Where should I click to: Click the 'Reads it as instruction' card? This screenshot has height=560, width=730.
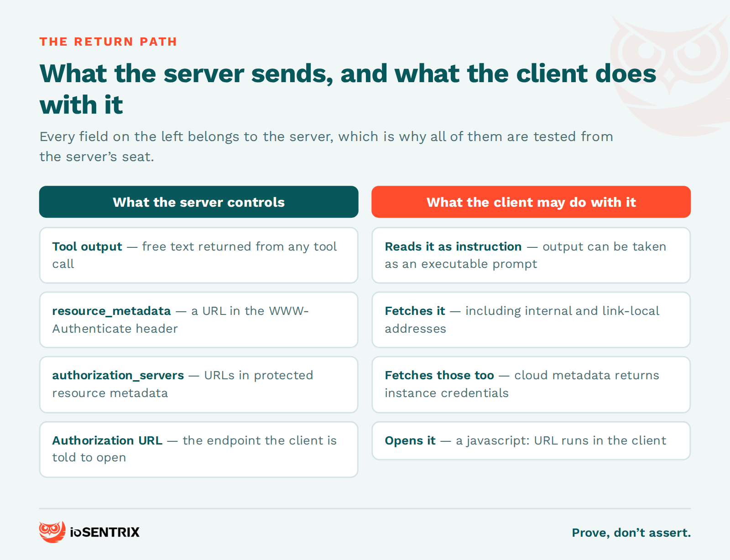pyautogui.click(x=531, y=255)
